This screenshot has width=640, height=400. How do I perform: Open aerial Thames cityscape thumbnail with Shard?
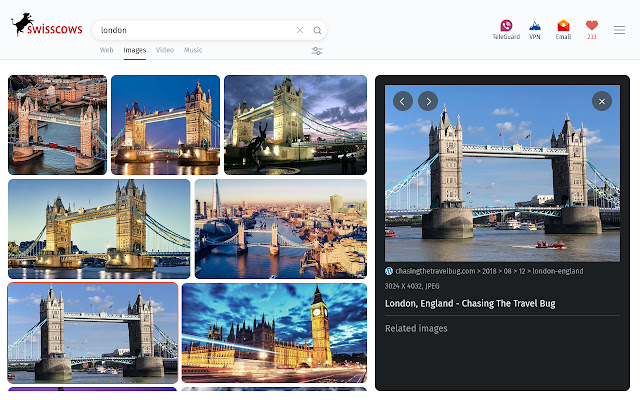pos(281,229)
